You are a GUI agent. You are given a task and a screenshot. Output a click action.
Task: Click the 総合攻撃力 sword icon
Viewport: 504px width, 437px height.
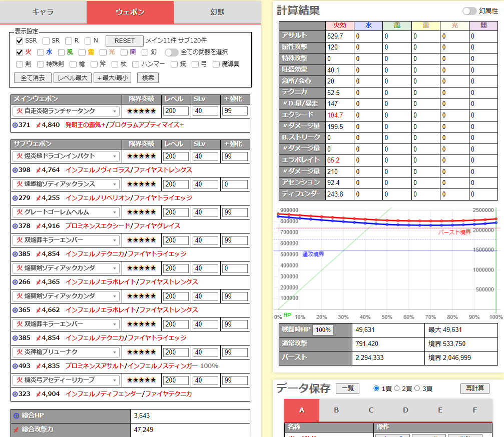point(16,429)
